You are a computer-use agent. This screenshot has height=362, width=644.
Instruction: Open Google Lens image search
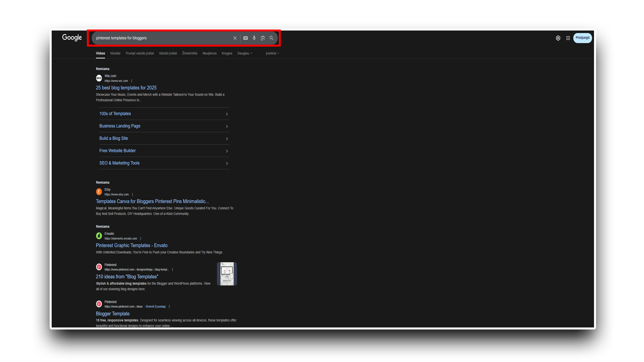[x=263, y=38]
